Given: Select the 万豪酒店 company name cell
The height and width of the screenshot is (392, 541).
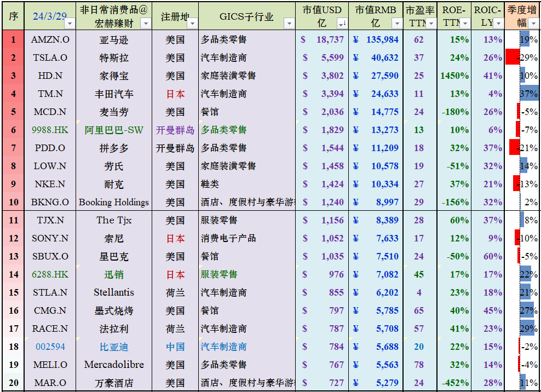Looking at the screenshot, I should click(x=114, y=383).
